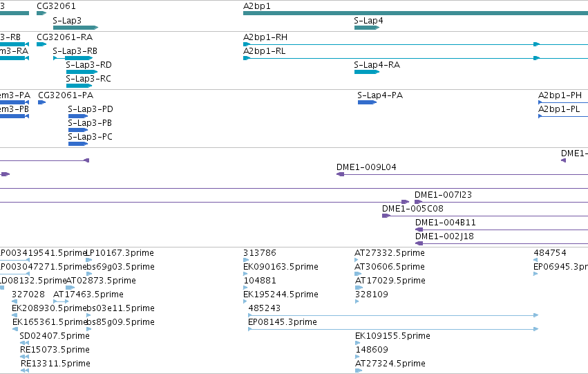Click the S-Lap4-PA protein glyph
The image size is (588, 374).
click(x=367, y=102)
